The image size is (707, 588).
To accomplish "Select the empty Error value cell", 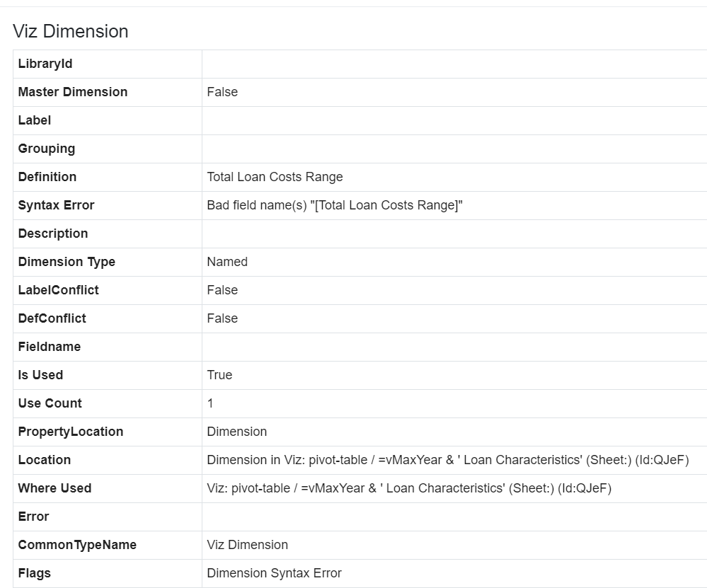I will click(x=454, y=517).
